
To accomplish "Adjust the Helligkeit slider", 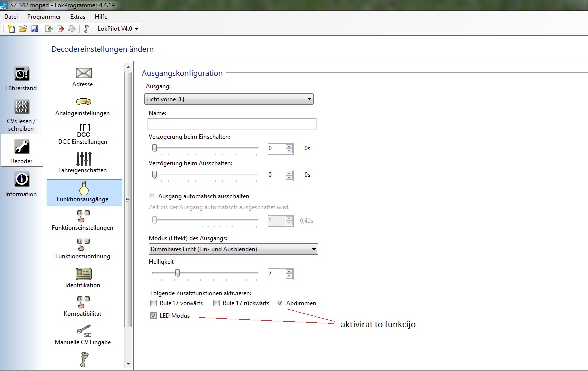I will pyautogui.click(x=178, y=274).
